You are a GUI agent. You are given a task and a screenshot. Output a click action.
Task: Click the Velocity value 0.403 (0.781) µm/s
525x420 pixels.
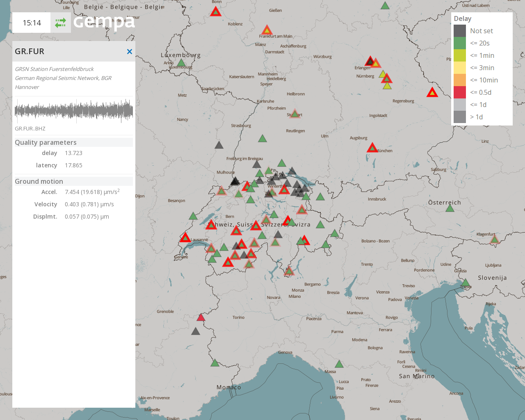click(89, 204)
